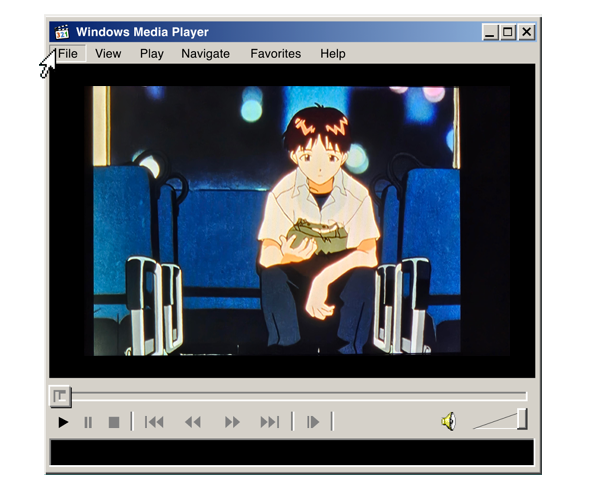Click the middle of the seek track

click(299, 396)
